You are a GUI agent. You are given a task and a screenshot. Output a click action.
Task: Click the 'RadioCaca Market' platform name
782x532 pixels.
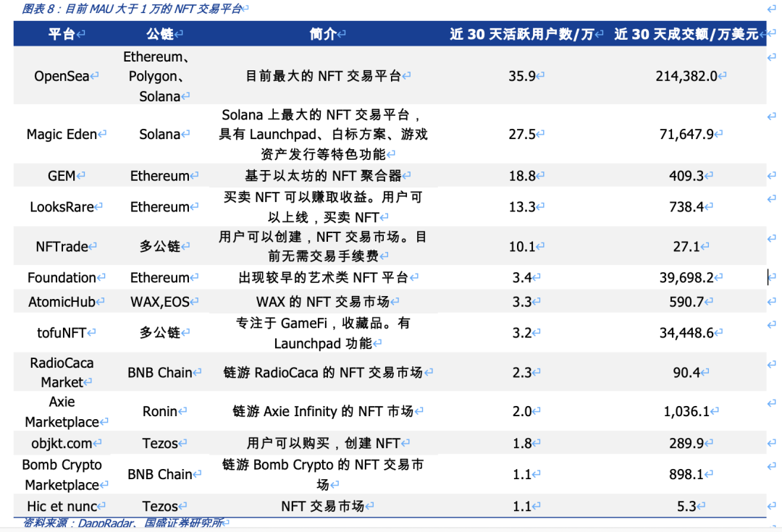62,373
